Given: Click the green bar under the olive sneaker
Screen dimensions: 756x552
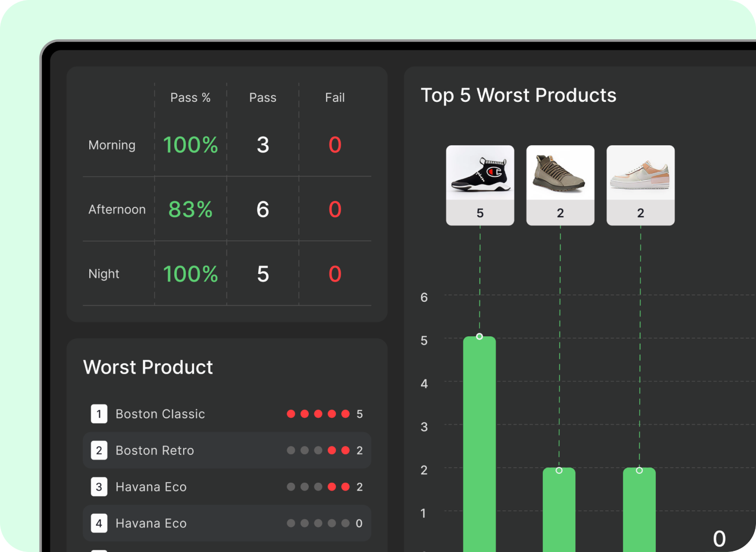Looking at the screenshot, I should [x=559, y=512].
